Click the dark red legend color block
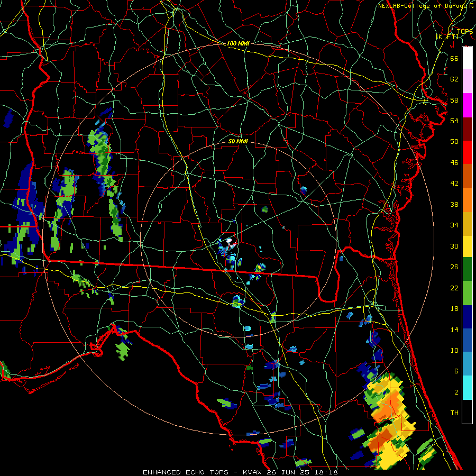This screenshot has height=476, width=476. [467, 129]
